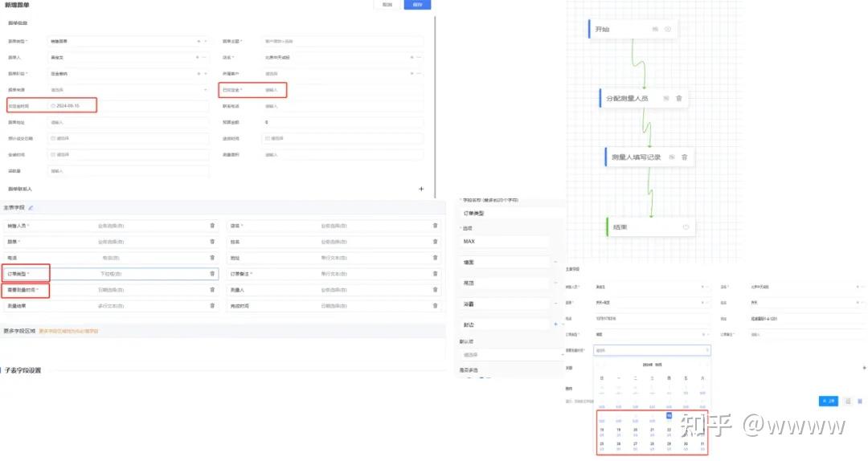
Task: Select the highlighted today date in calendar
Action: pos(669,415)
